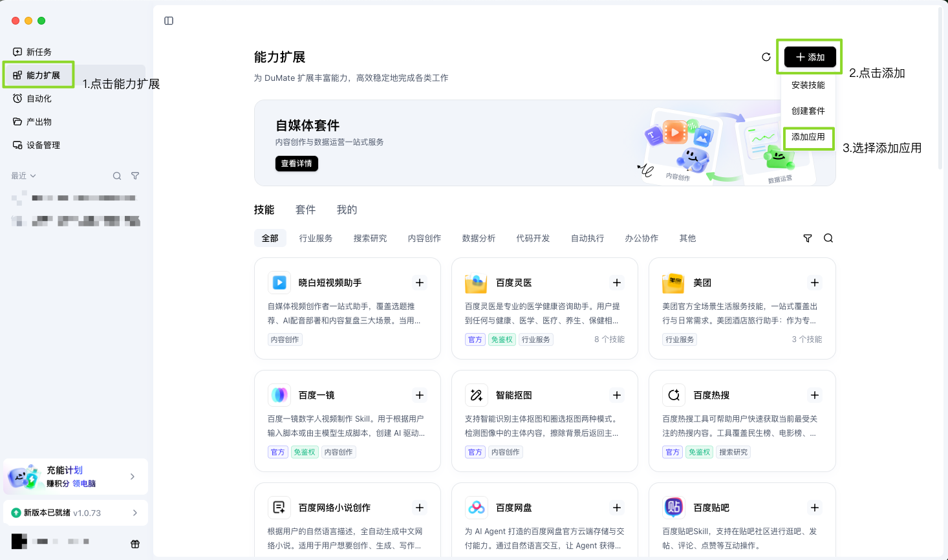
Task: Switch to the 我的 tab
Action: click(x=347, y=210)
